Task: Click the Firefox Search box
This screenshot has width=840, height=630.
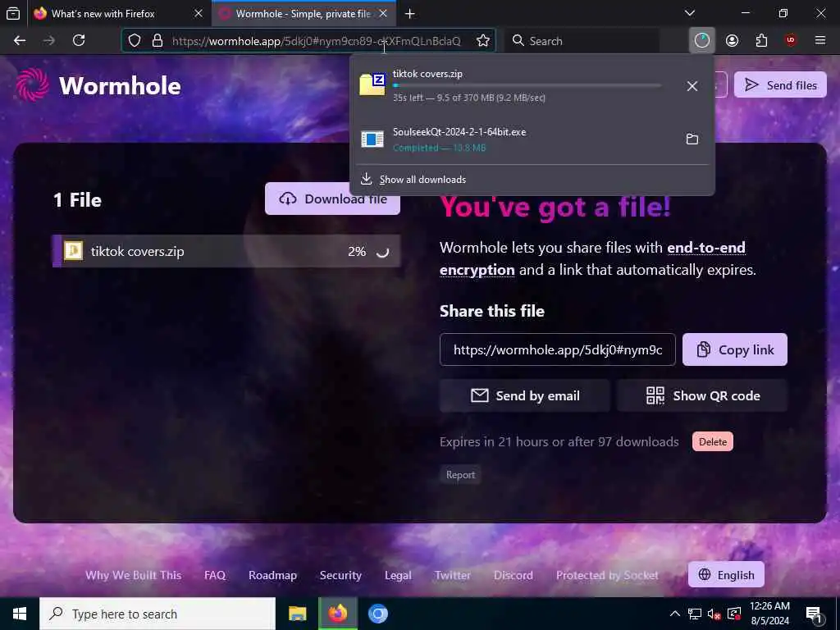Action: point(582,41)
